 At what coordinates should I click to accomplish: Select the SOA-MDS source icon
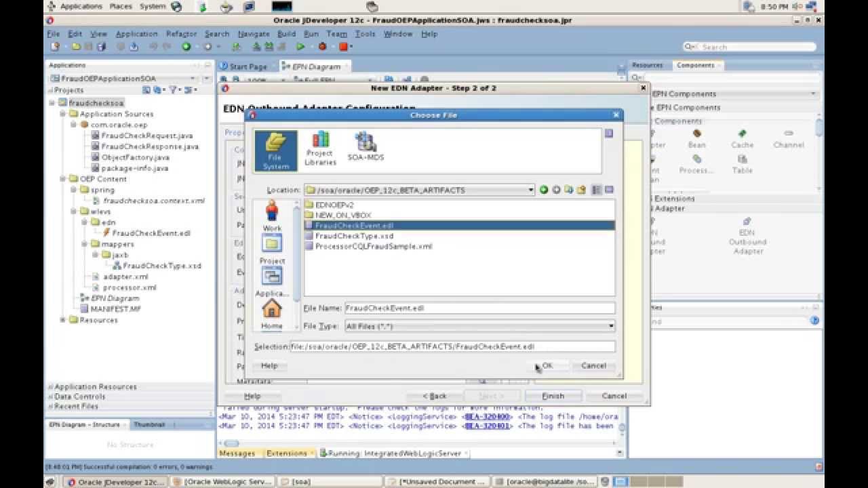(x=366, y=147)
